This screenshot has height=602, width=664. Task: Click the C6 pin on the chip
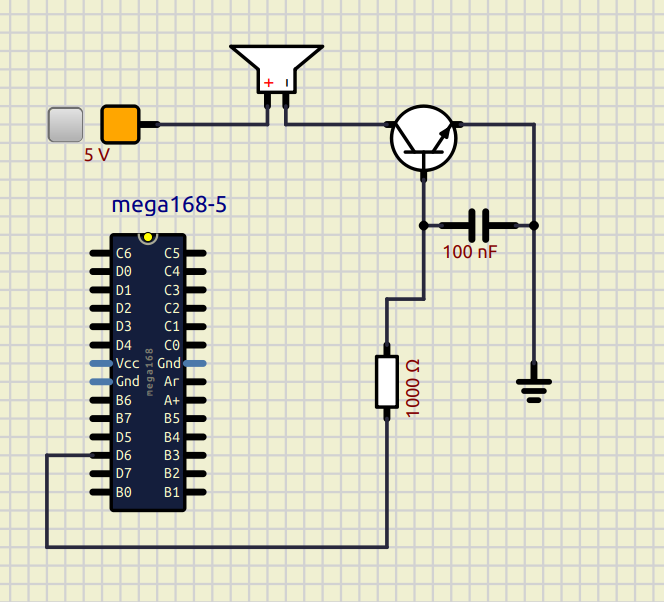click(x=100, y=253)
